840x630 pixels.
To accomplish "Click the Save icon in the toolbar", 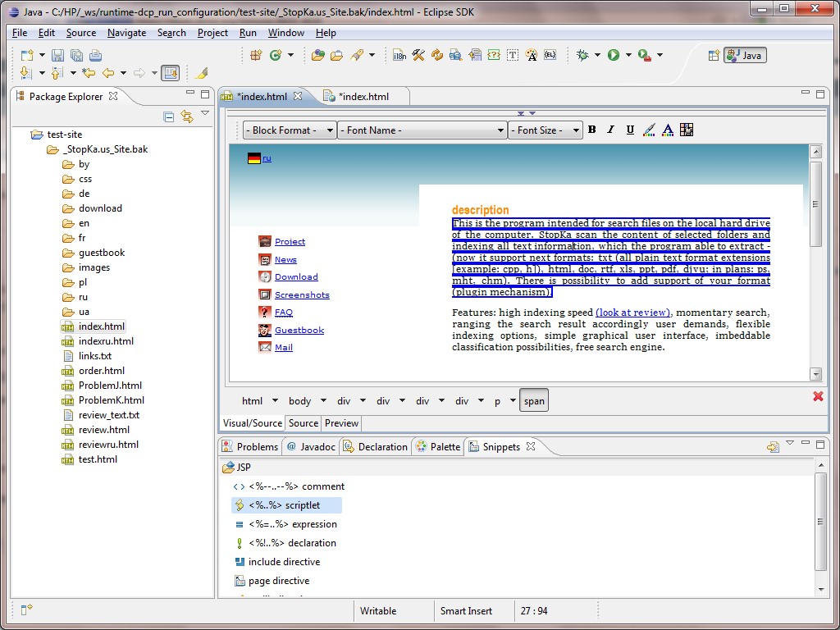I will [57, 56].
